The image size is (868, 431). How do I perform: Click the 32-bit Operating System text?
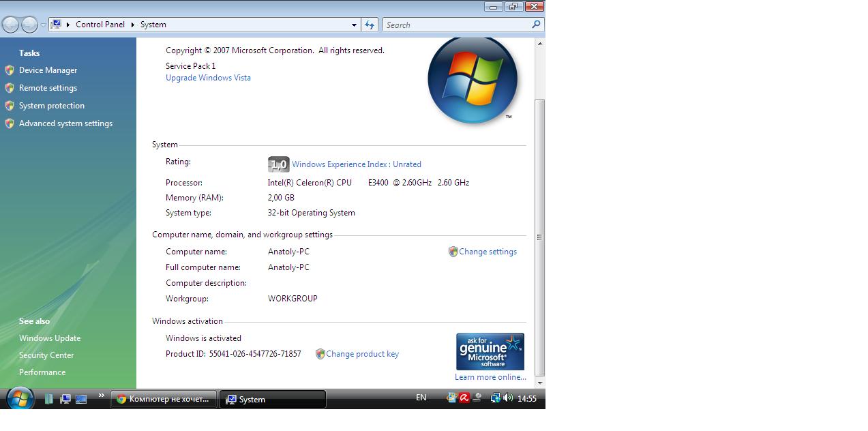click(x=311, y=213)
